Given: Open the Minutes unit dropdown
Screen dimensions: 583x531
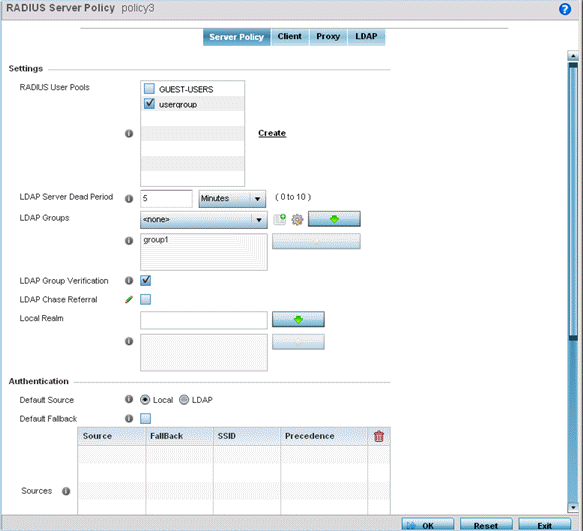Looking at the screenshot, I should [232, 199].
